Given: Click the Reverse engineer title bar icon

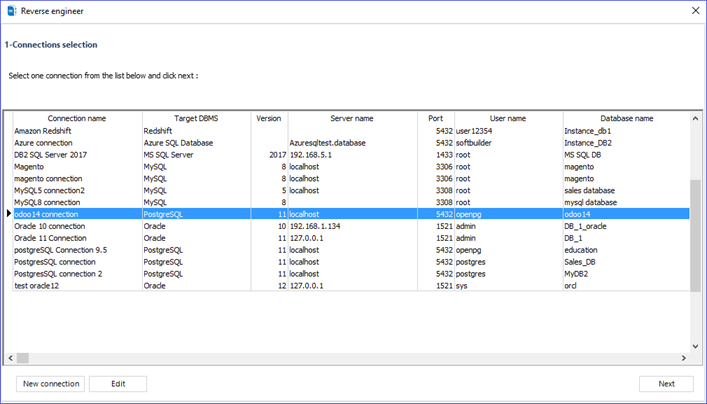Looking at the screenshot, I should pyautogui.click(x=11, y=11).
